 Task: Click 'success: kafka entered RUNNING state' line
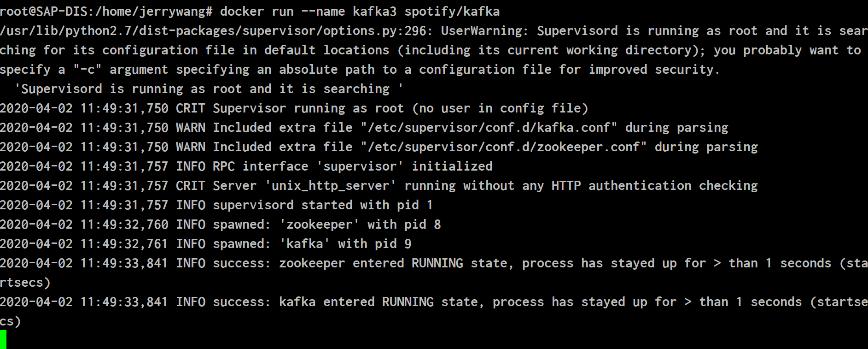click(434, 302)
